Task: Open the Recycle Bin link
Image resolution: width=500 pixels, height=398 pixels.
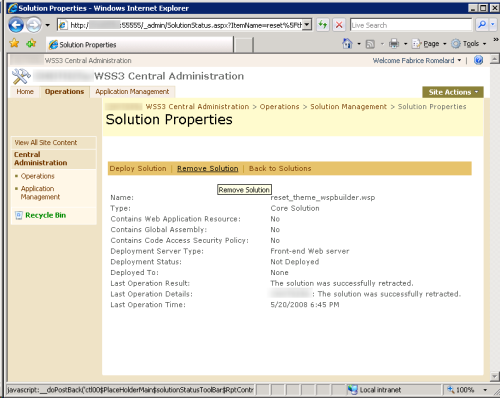Action: pos(45,215)
